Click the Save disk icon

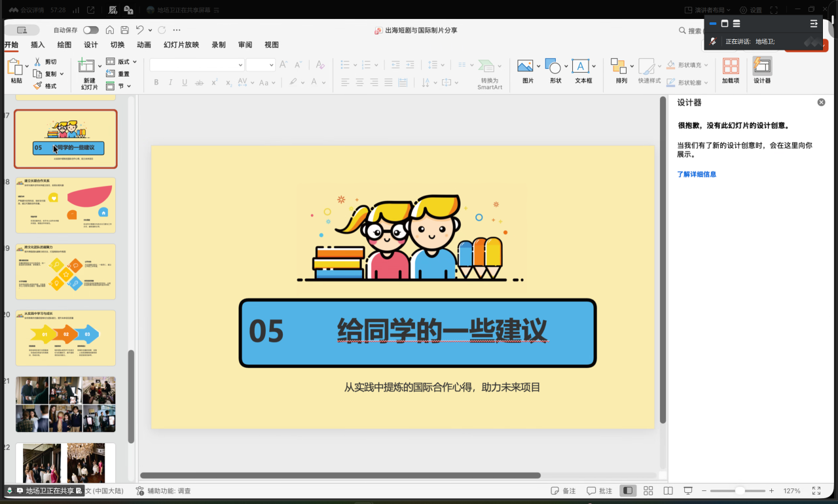click(x=124, y=30)
